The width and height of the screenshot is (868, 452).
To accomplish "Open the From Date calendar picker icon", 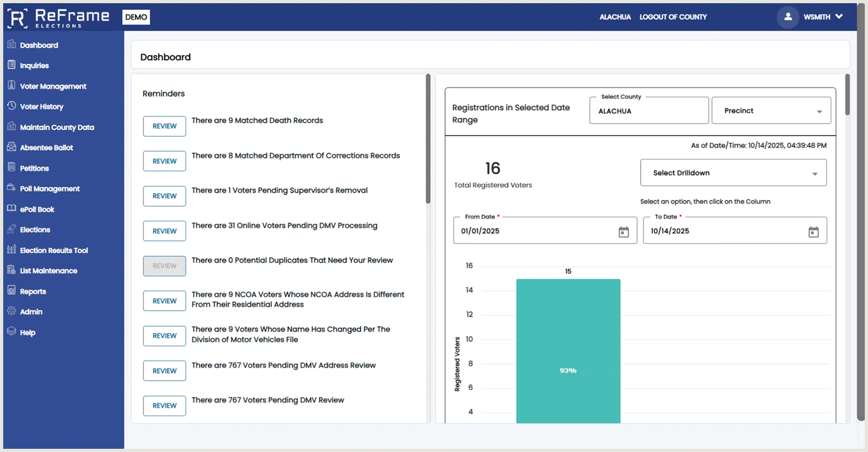I will pyautogui.click(x=623, y=232).
